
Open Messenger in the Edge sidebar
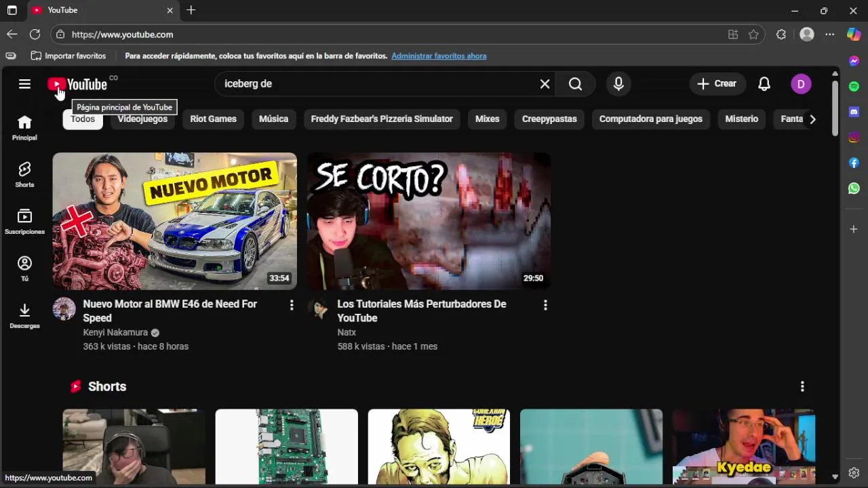[x=854, y=61]
